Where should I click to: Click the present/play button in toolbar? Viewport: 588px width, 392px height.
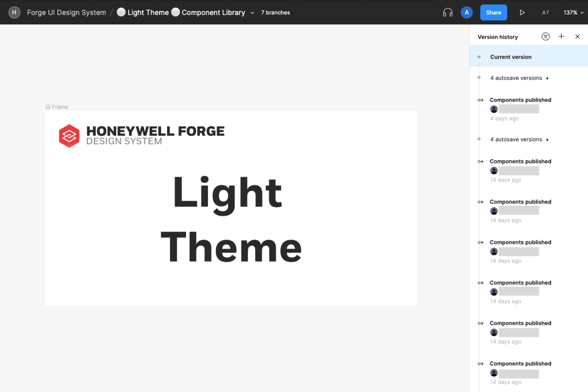pyautogui.click(x=523, y=12)
